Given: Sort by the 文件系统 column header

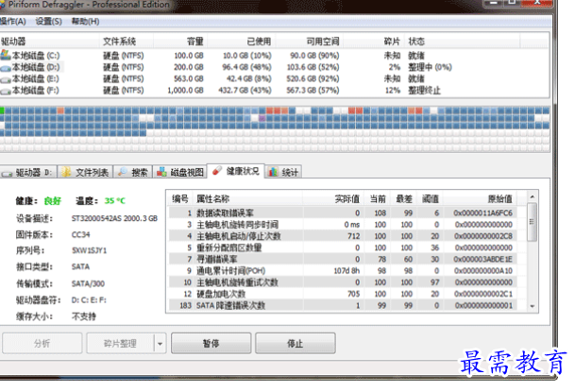Looking at the screenshot, I should click(x=127, y=42).
